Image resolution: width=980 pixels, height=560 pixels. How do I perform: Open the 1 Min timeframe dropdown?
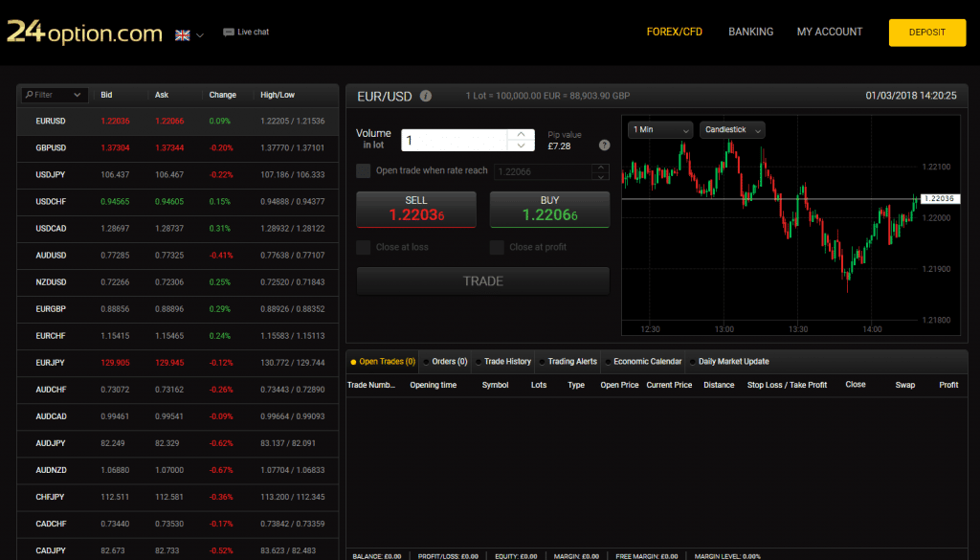click(660, 130)
